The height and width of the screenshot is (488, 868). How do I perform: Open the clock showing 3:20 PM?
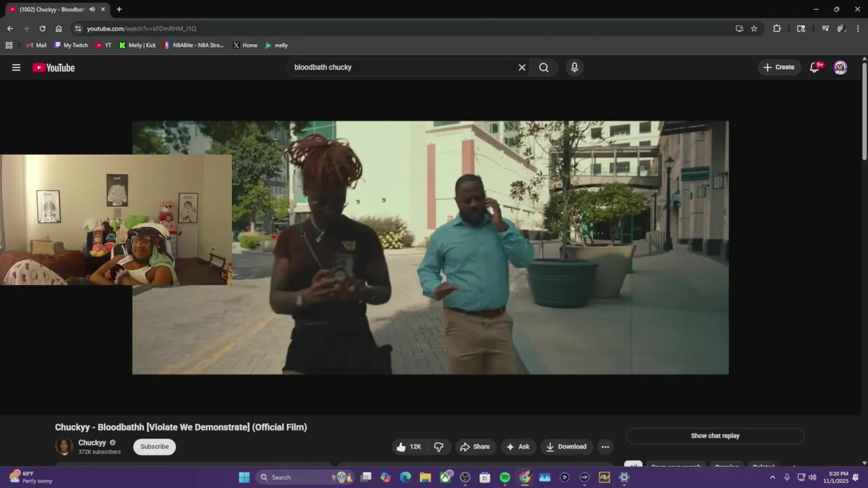(x=835, y=477)
